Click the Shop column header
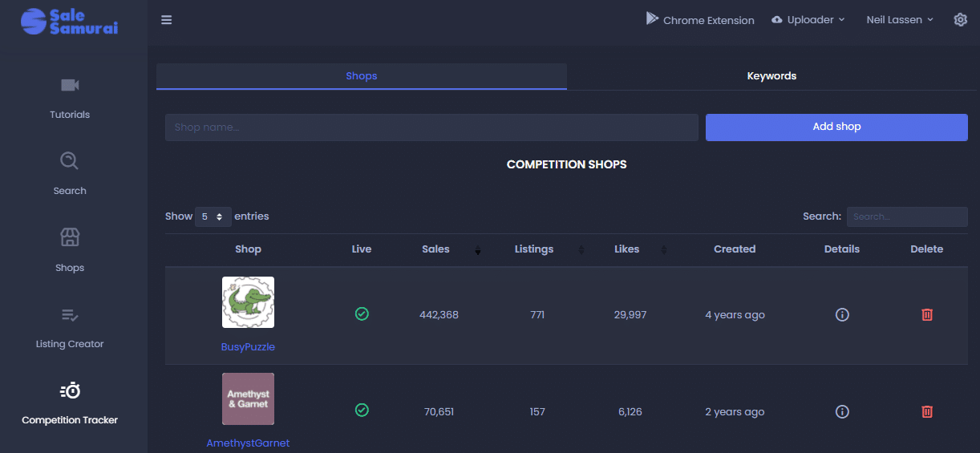980x453 pixels. click(x=248, y=249)
